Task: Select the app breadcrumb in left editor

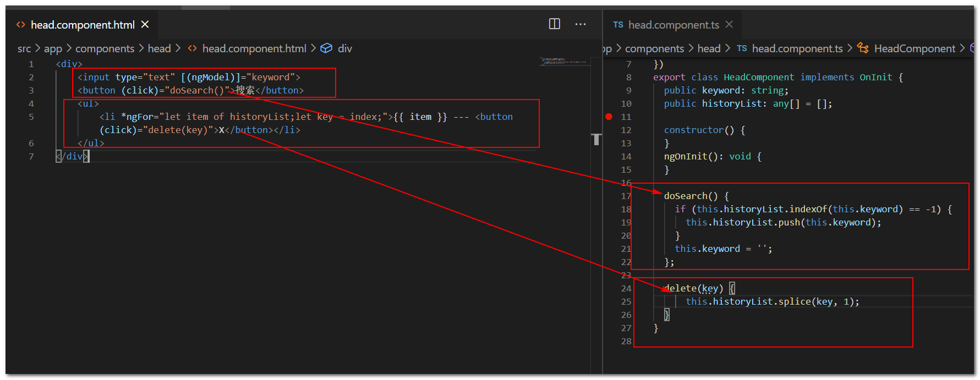Action: pyautogui.click(x=53, y=48)
